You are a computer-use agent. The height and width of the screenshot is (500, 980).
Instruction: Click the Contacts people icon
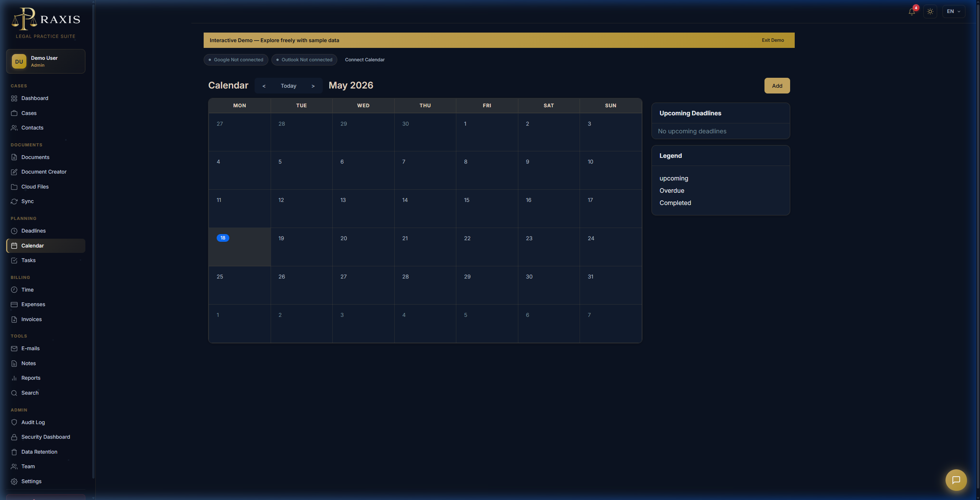[x=14, y=128]
